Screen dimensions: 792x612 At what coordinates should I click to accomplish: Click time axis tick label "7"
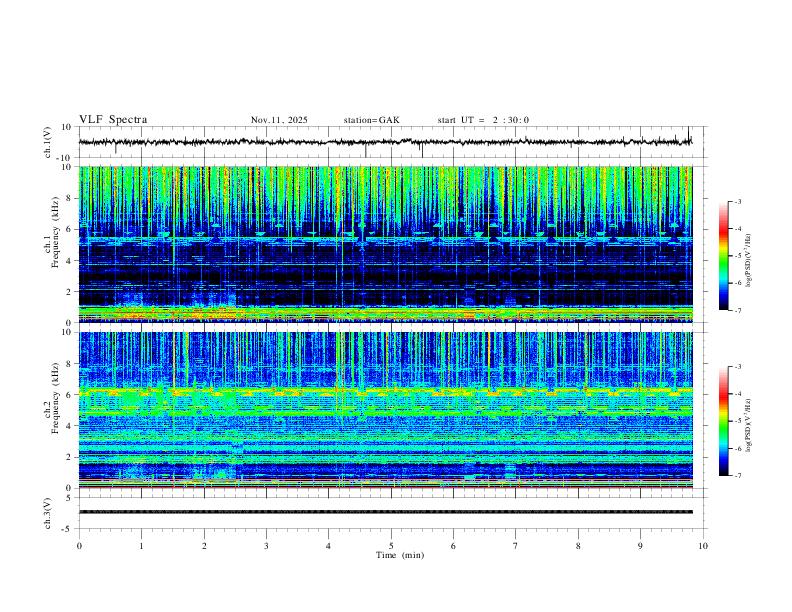516,546
